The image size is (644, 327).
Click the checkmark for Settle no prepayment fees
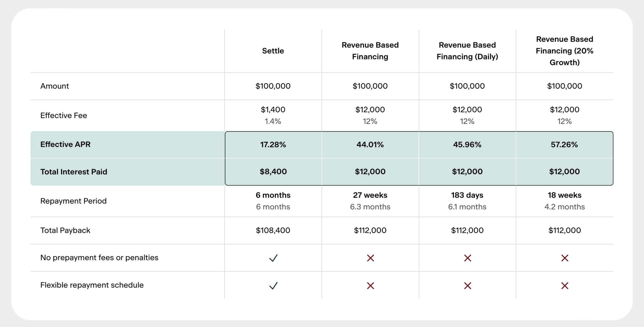(x=273, y=258)
